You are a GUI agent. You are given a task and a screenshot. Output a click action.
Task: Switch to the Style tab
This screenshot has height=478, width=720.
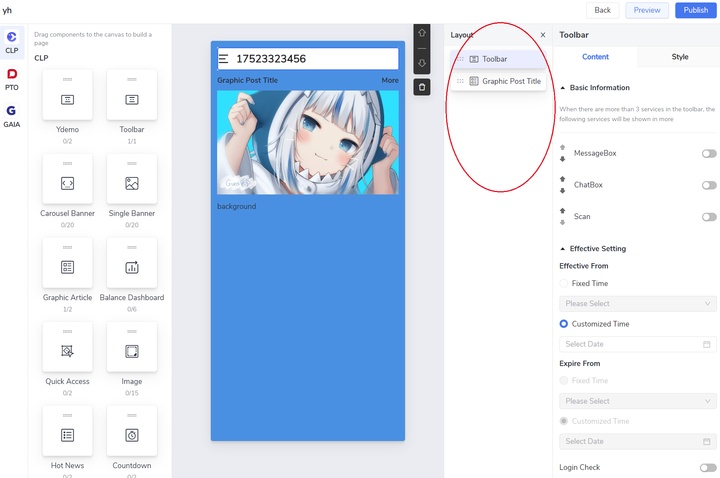coord(679,57)
